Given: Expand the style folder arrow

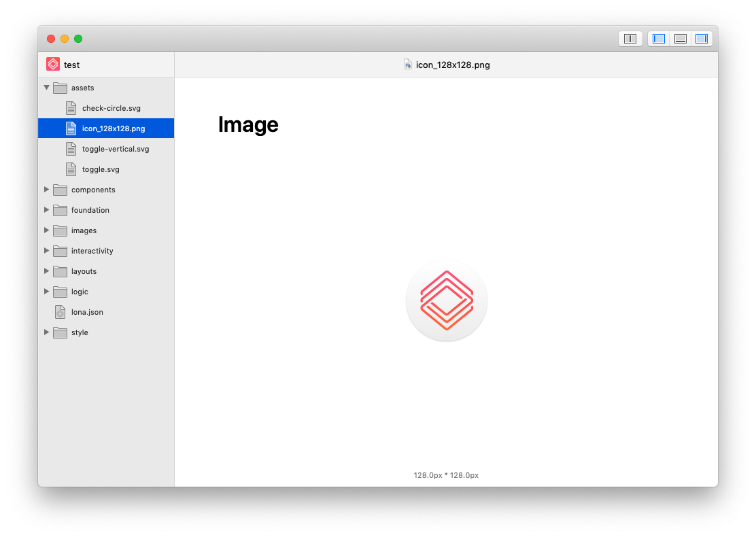Looking at the screenshot, I should click(x=47, y=332).
